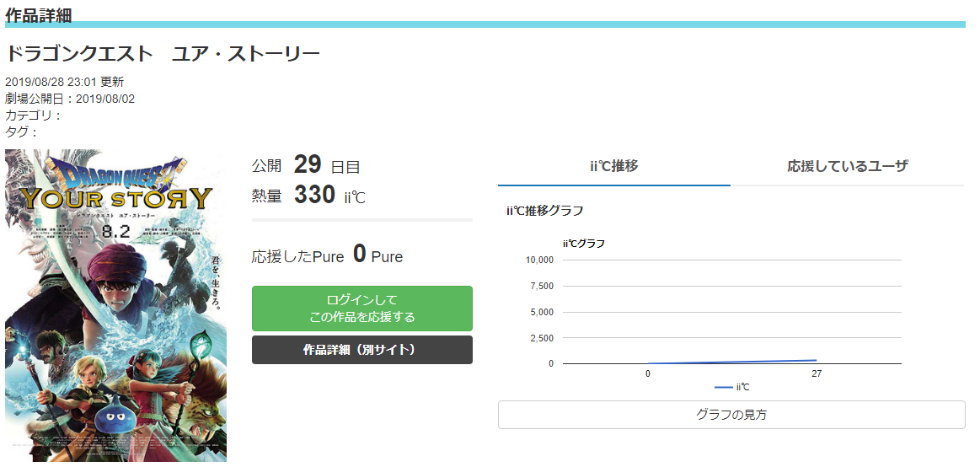Open the 応援しているユーザ tab
The height and width of the screenshot is (467, 980).
coord(848,166)
